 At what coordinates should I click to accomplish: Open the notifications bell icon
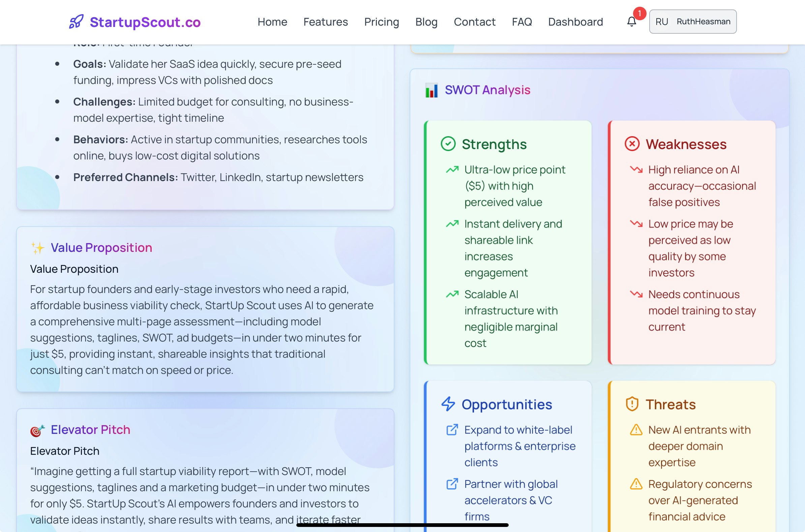(x=631, y=22)
